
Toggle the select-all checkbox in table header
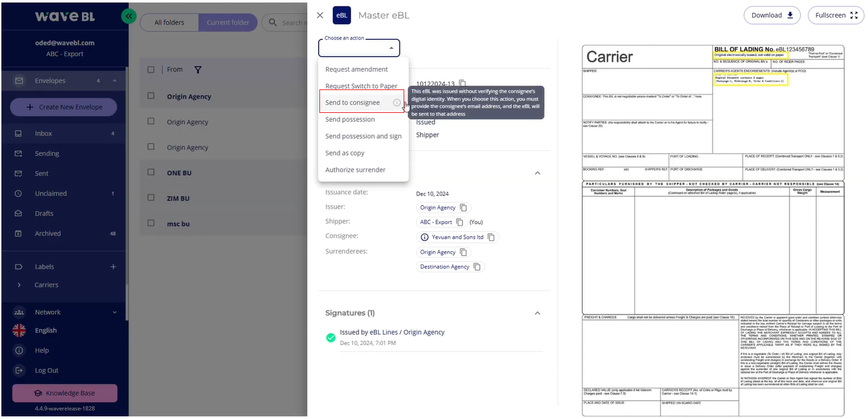(151, 70)
